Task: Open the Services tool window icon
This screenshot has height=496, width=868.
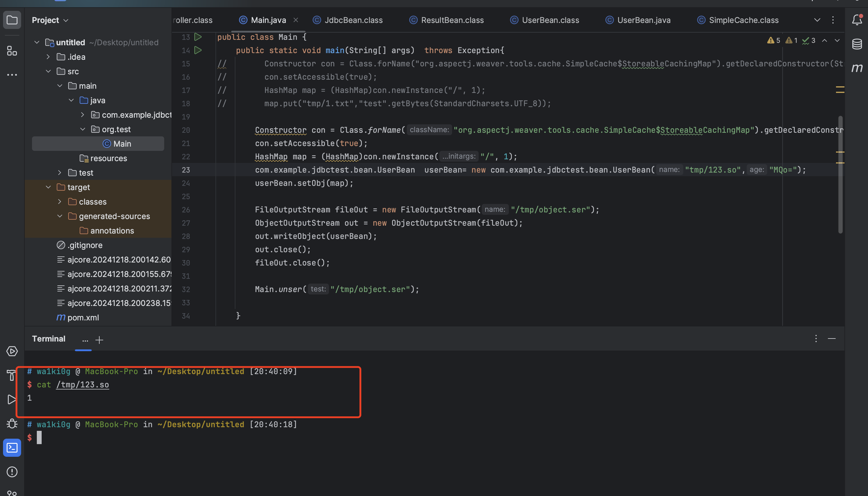Action: [12, 351]
